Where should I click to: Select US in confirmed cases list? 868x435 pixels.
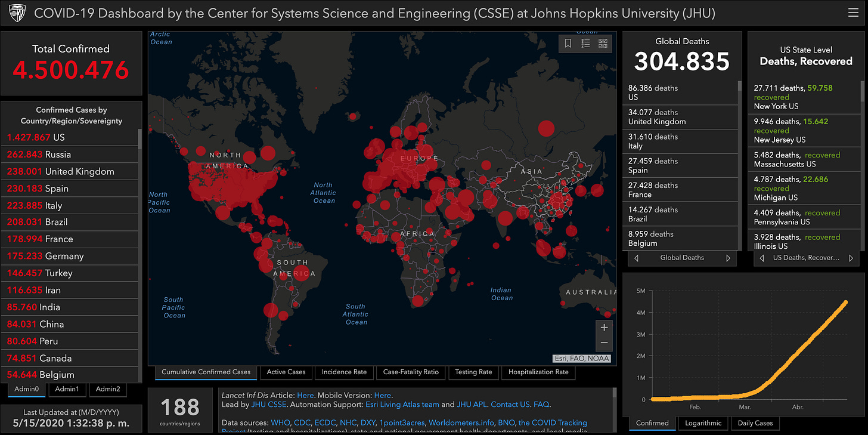(x=70, y=137)
